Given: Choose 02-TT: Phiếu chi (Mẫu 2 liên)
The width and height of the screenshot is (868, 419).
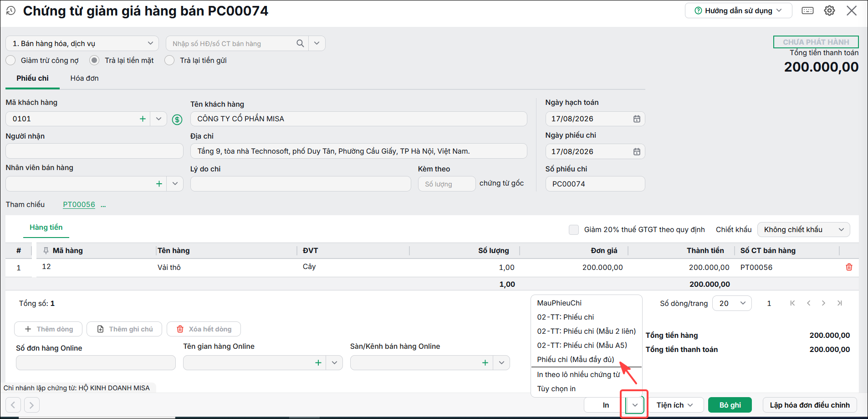Looking at the screenshot, I should tap(587, 331).
